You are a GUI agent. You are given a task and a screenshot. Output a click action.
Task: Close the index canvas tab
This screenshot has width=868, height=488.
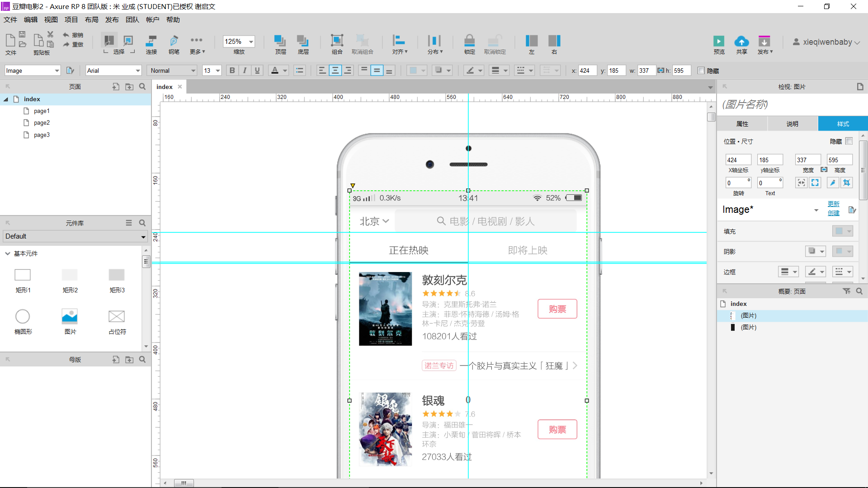(180, 87)
